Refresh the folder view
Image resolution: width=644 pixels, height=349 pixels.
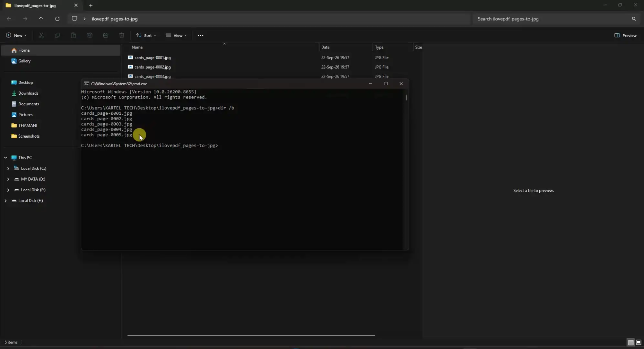coord(57,19)
